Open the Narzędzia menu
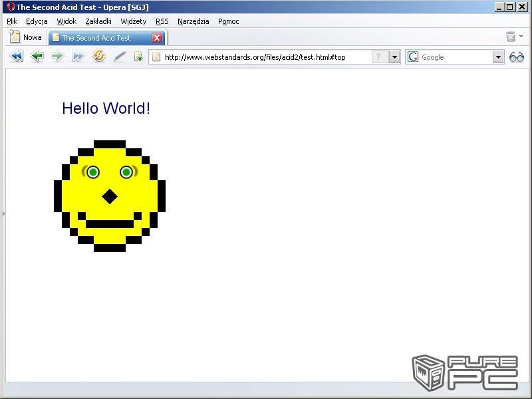This screenshot has height=399, width=532. pyautogui.click(x=194, y=21)
